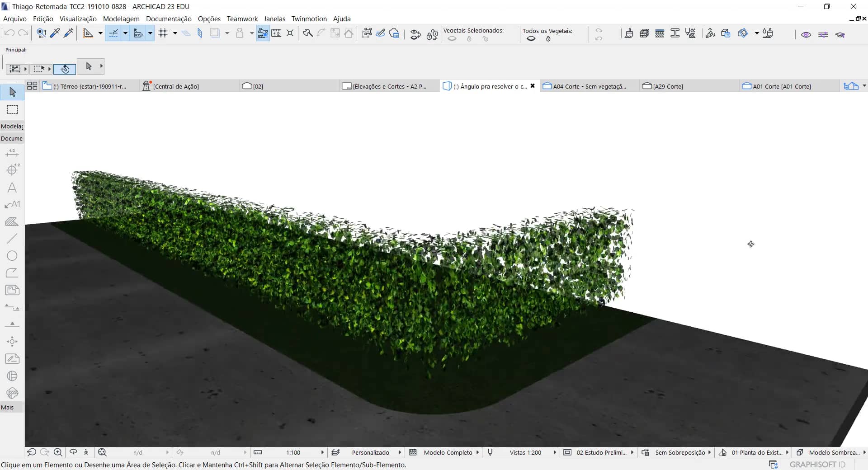This screenshot has width=868, height=470.
Task: Click the Inject Parameters syringe icon
Action: [x=69, y=33]
